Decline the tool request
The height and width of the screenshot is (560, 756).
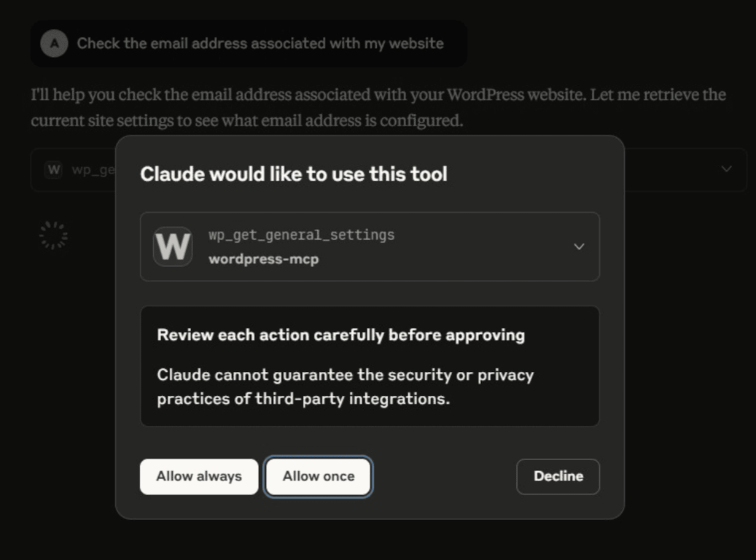[558, 476]
